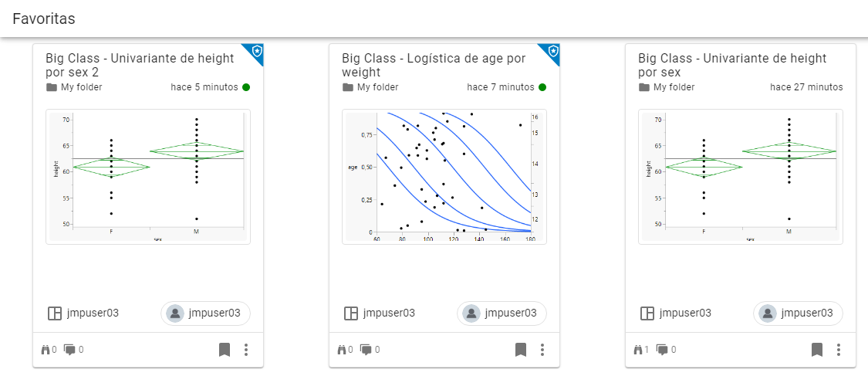Open 'Big Class - Univariante de height por sex 2' title
The height and width of the screenshot is (376, 868).
tap(139, 65)
